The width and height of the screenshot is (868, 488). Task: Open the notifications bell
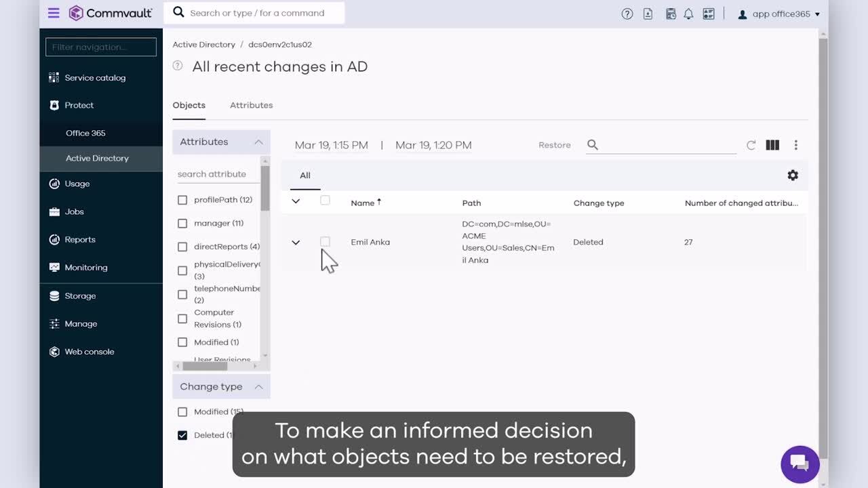coord(689,14)
